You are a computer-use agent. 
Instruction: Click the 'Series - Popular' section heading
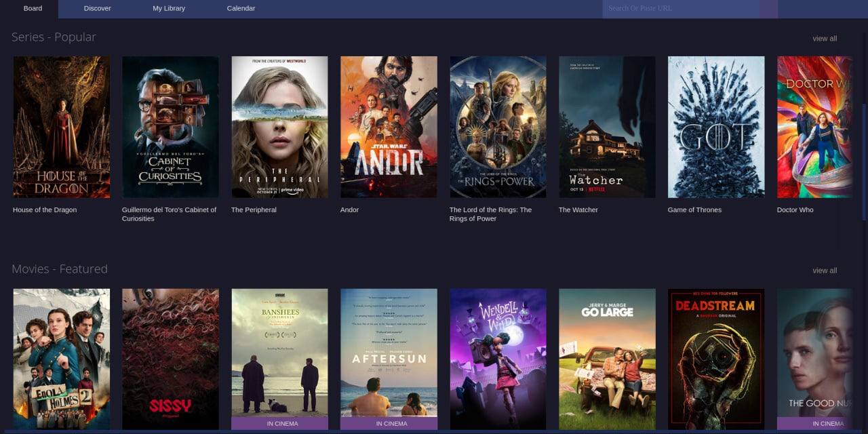point(54,37)
